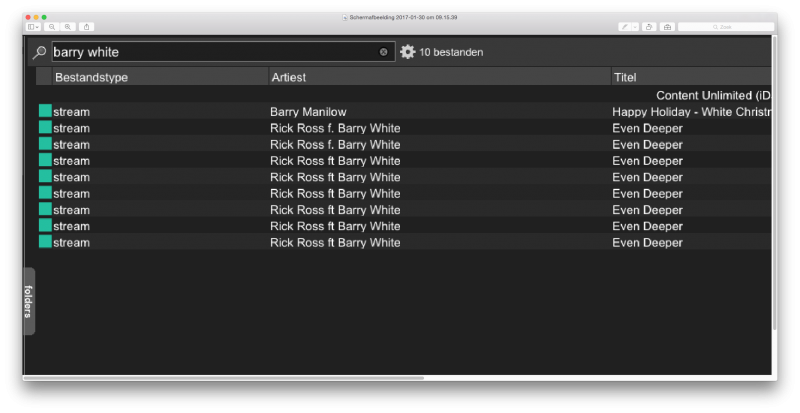The width and height of the screenshot is (800, 413).
Task: Click the zoom out magnifier in Preview toolbar
Action: coord(52,27)
